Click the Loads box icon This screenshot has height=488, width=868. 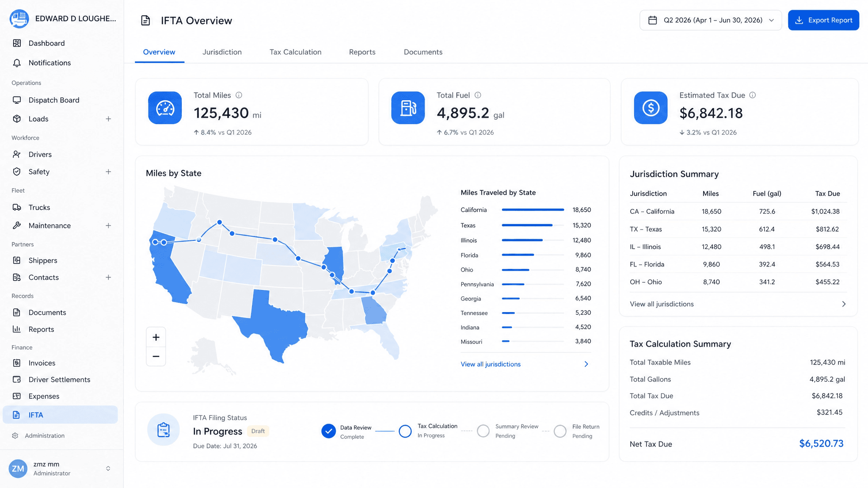pos(17,119)
